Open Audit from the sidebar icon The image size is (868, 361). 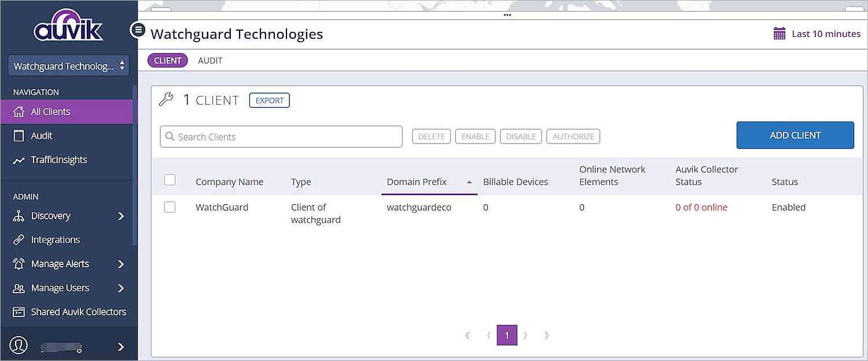pyautogui.click(x=19, y=135)
